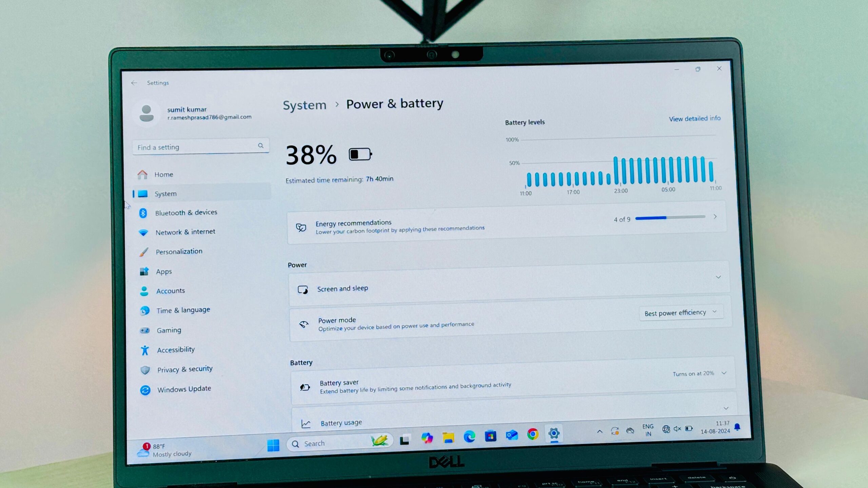Search for a setting in field

pyautogui.click(x=200, y=147)
